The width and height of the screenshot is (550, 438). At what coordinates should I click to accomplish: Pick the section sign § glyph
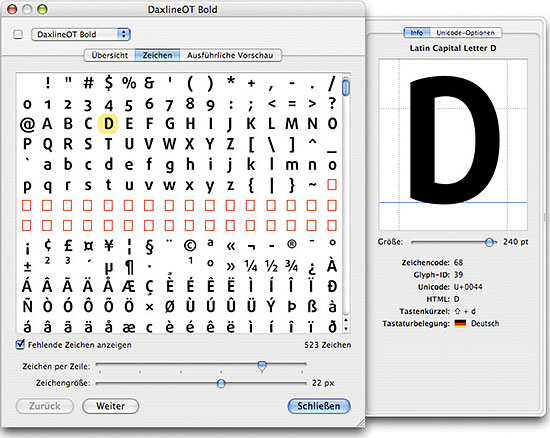(x=149, y=247)
